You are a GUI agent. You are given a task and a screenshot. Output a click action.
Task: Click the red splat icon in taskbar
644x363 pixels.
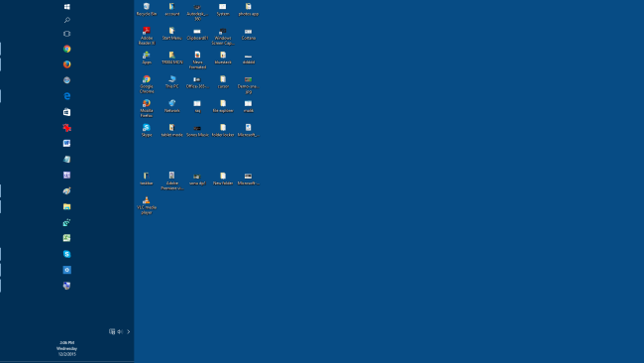pos(67,128)
